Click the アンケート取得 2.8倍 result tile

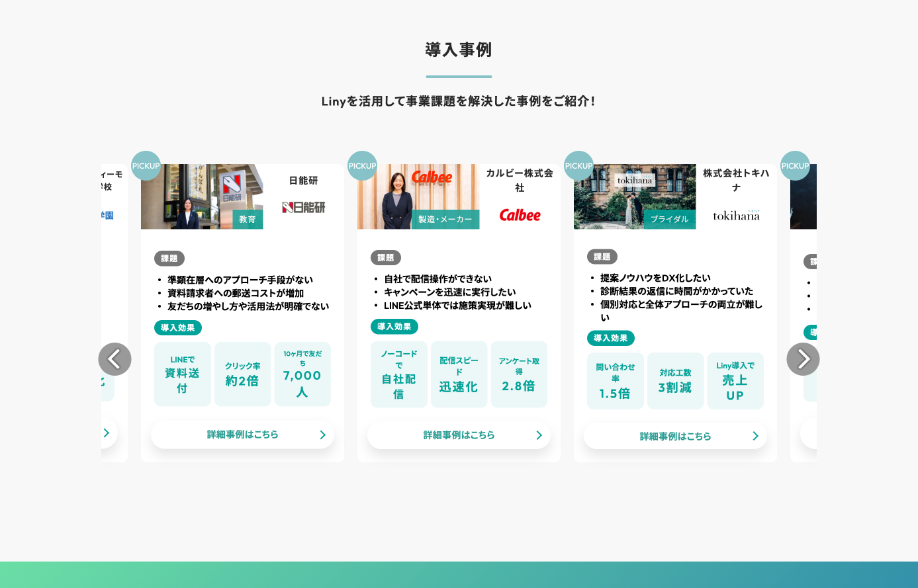519,374
